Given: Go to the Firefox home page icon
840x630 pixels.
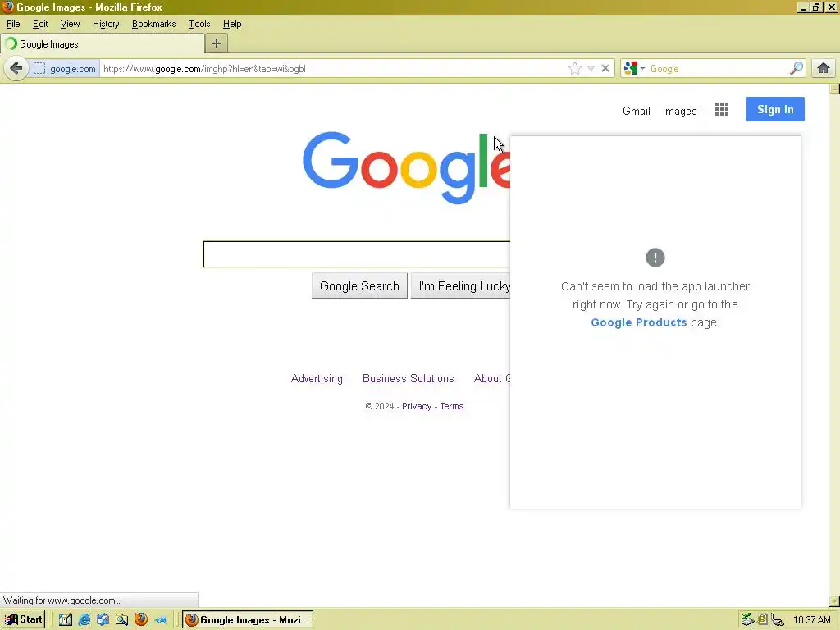Looking at the screenshot, I should point(824,68).
